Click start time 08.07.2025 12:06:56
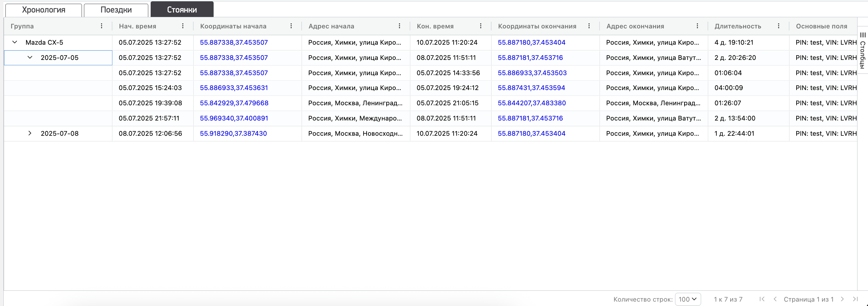Image resolution: width=868 pixels, height=306 pixels. 150,133
